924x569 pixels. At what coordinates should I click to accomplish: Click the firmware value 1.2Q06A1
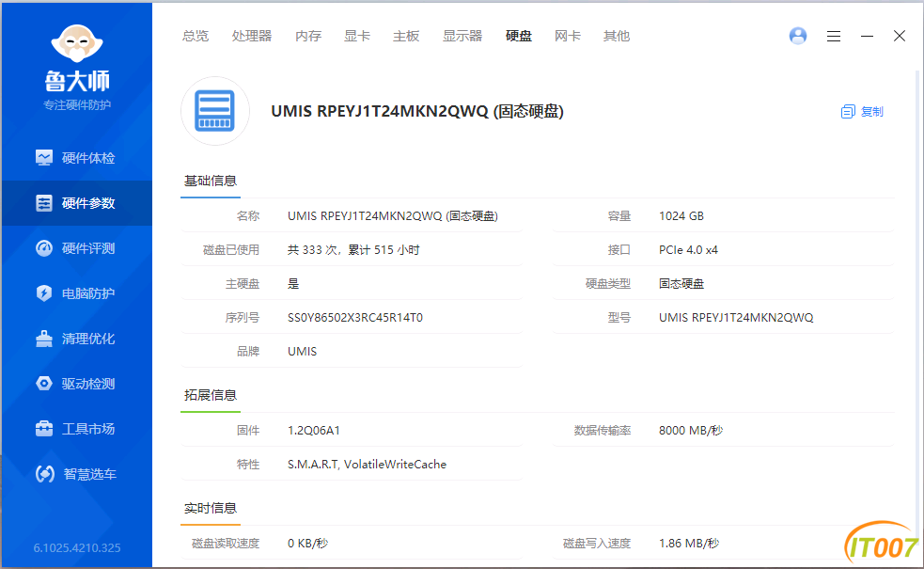coord(314,431)
